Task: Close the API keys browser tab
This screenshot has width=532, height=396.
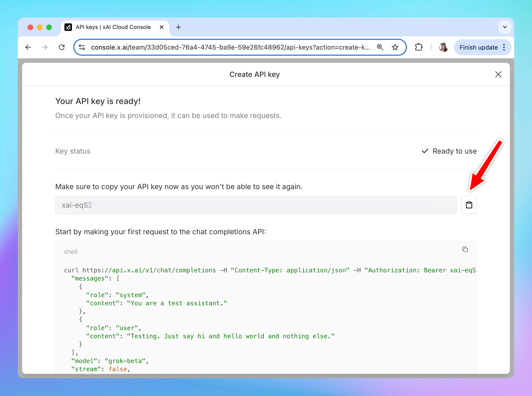Action: [161, 27]
